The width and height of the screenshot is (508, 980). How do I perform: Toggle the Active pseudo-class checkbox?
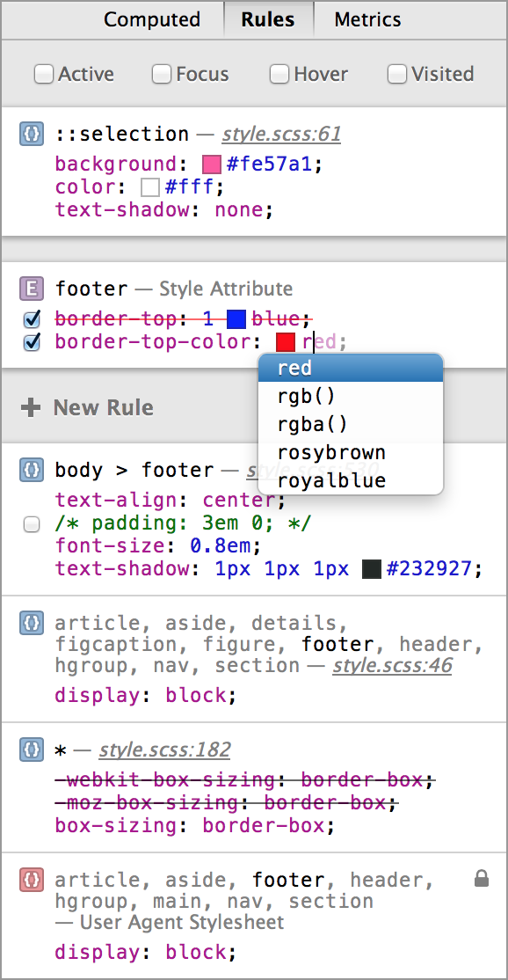[44, 75]
